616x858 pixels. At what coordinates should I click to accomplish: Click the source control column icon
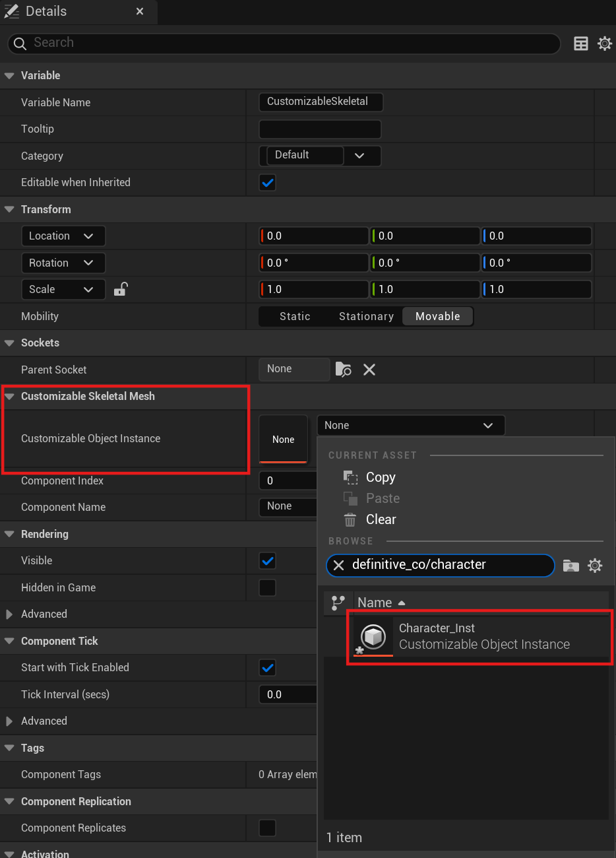coord(338,603)
